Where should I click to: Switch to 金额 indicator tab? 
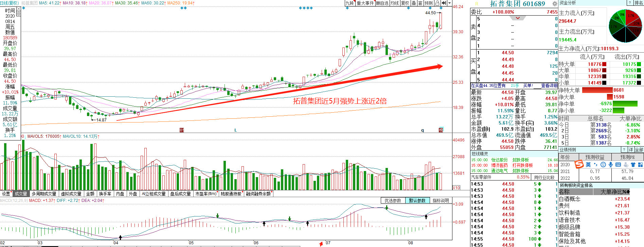pos(90,194)
